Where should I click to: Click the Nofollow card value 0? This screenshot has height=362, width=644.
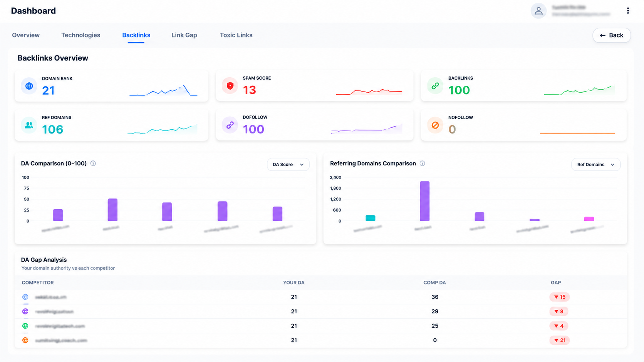452,130
